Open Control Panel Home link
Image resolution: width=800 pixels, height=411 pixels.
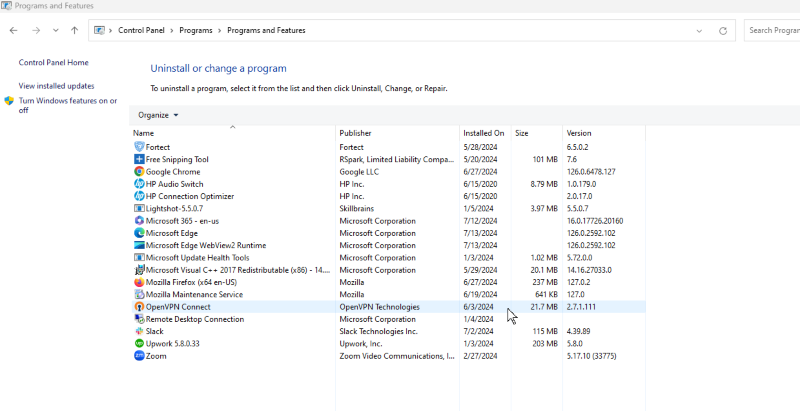coord(54,63)
